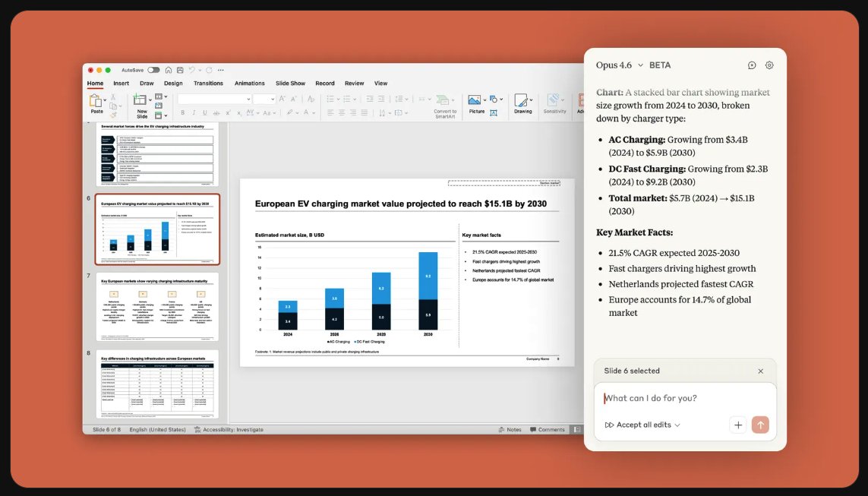Switch to the Insert ribbon tab
This screenshot has width=868, height=496.
coord(122,83)
